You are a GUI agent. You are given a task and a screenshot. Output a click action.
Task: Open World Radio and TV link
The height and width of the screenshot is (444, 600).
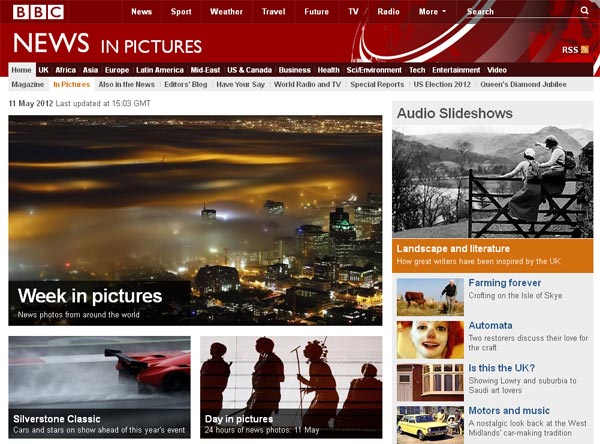point(307,84)
